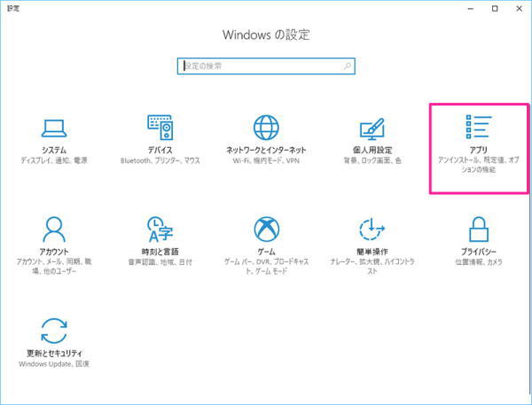Viewport: 532px width, 405px height.
Task: Open the システム laptop icon
Action: pyautogui.click(x=54, y=129)
